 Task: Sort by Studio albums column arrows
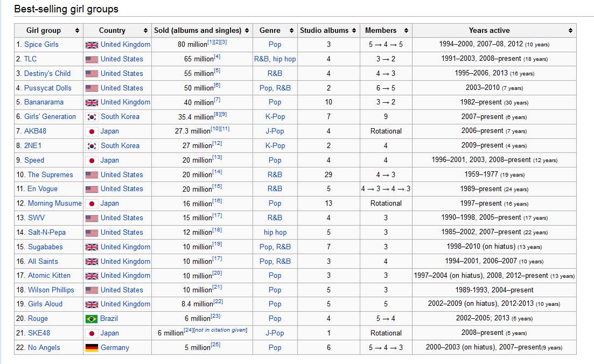click(354, 31)
